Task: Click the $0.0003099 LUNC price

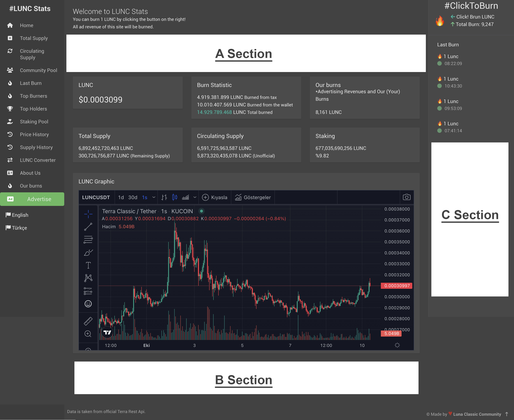Action: 100,99
